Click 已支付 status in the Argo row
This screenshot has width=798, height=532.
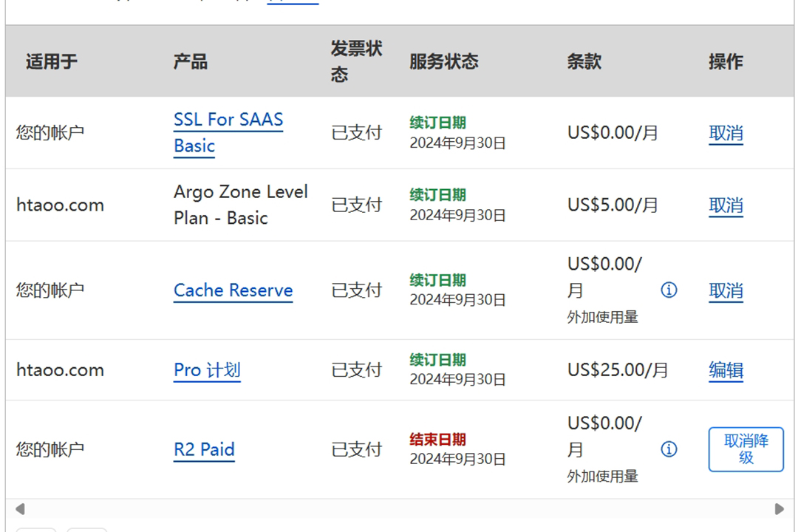click(x=356, y=205)
